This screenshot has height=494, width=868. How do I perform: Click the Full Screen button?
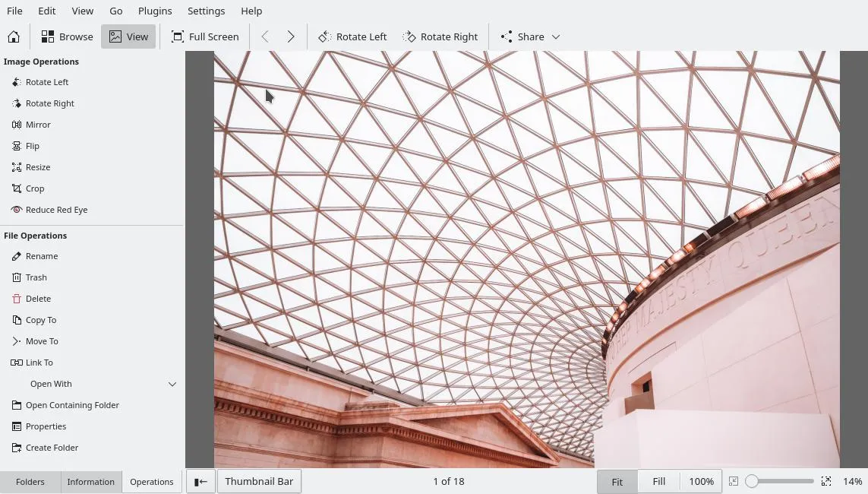[x=205, y=36]
